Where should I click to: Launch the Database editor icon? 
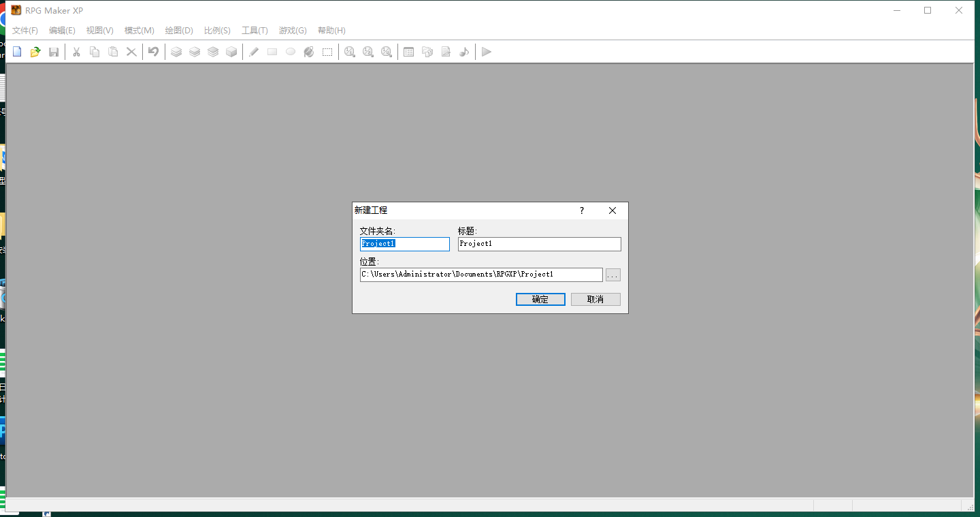tap(408, 51)
